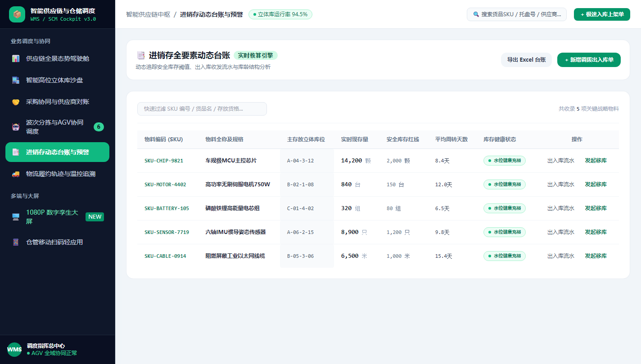This screenshot has height=364, width=641.
Task: Click 发起移库 for SKU-SENSOR-7719
Action: [x=596, y=232]
